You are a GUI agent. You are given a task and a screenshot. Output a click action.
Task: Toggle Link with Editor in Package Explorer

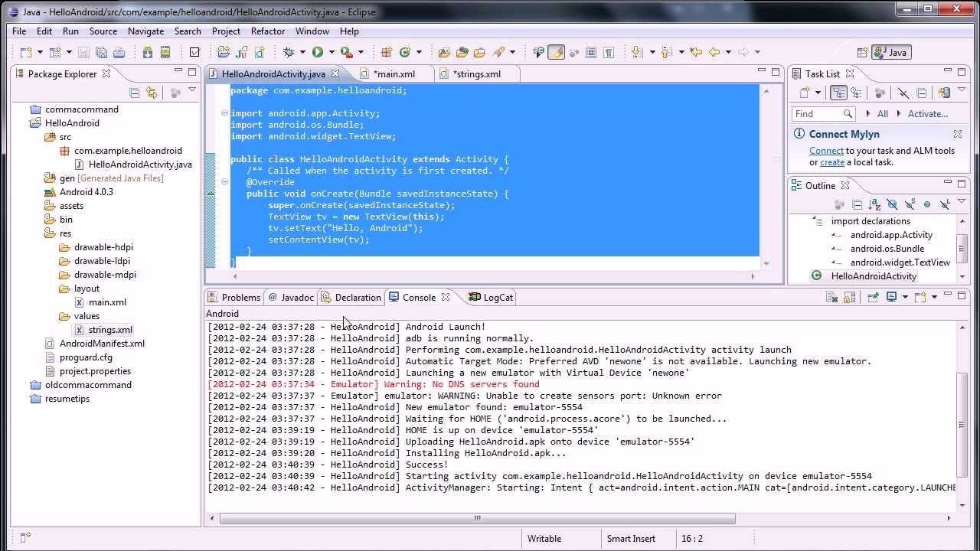[152, 93]
